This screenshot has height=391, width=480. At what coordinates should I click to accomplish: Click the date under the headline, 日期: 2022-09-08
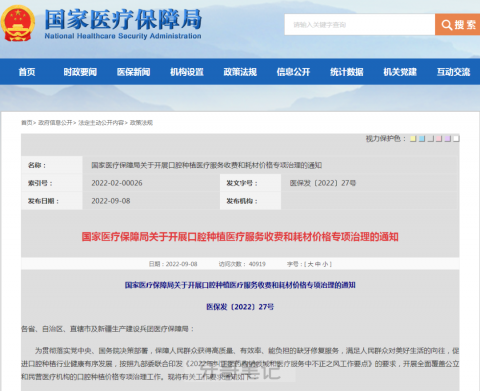click(x=173, y=264)
